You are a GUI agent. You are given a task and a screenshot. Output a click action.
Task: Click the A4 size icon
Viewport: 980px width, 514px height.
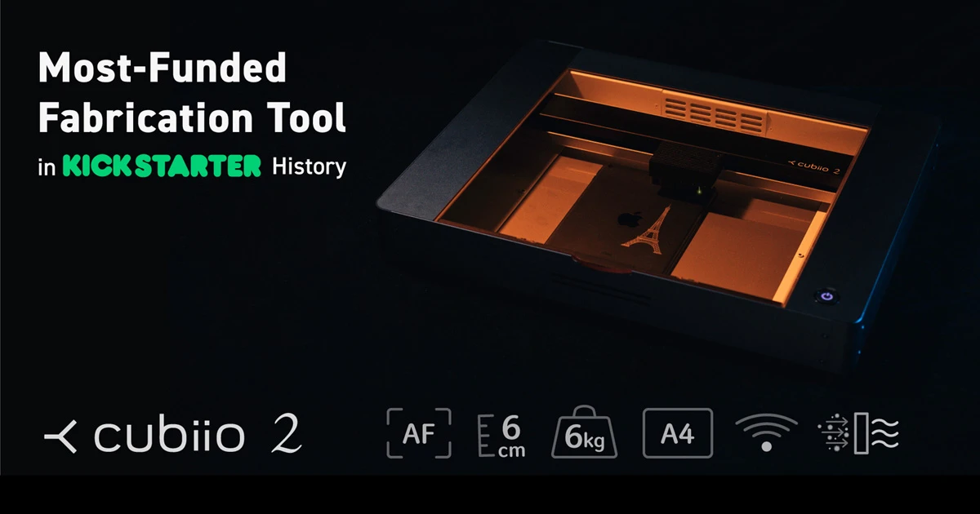coord(678,433)
